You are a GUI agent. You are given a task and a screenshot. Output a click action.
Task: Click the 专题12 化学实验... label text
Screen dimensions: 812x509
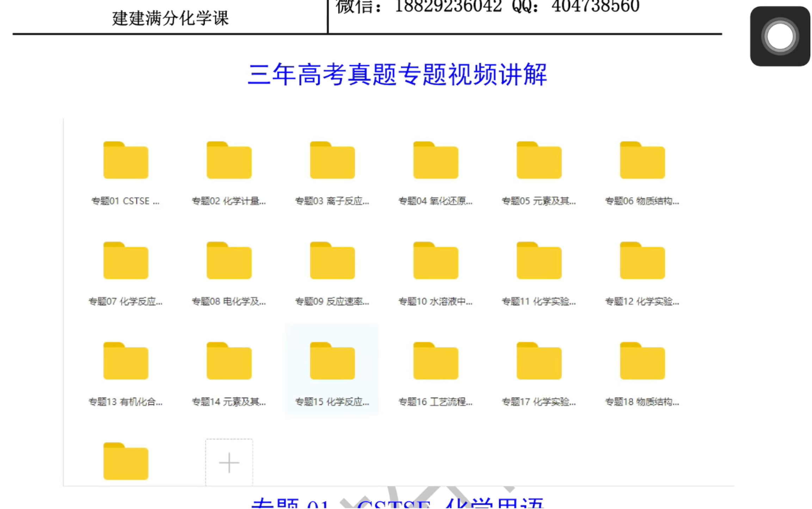[x=642, y=301]
